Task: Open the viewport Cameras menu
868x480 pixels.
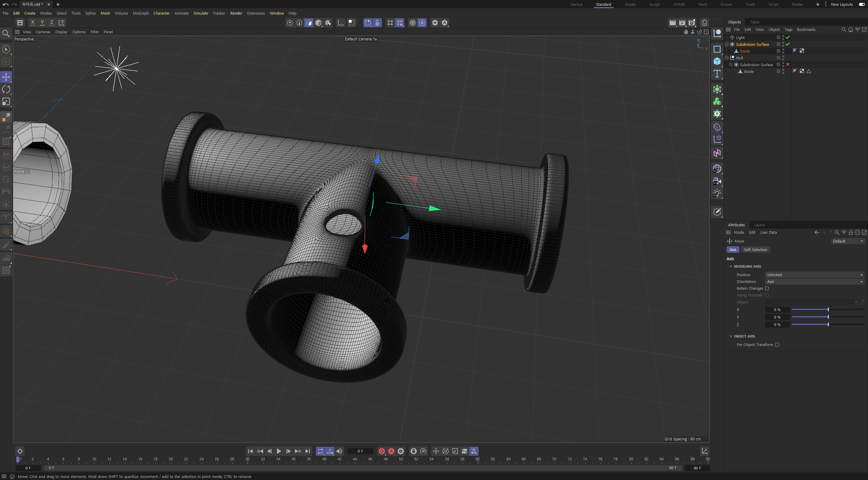Action: tap(43, 32)
